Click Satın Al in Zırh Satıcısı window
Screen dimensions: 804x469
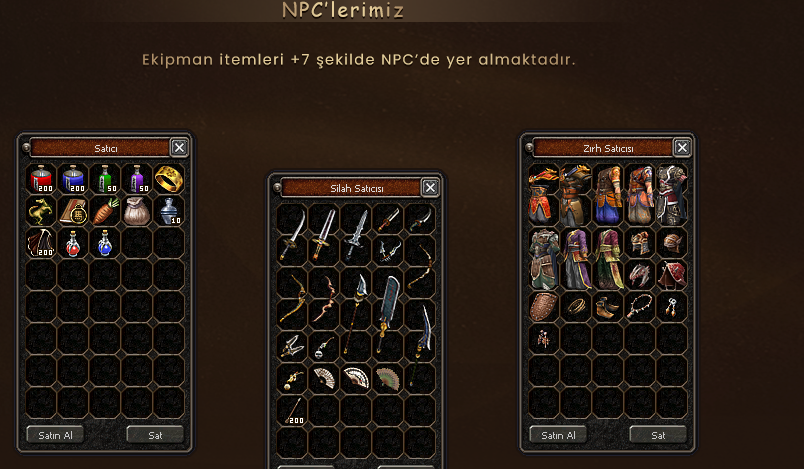(x=558, y=435)
